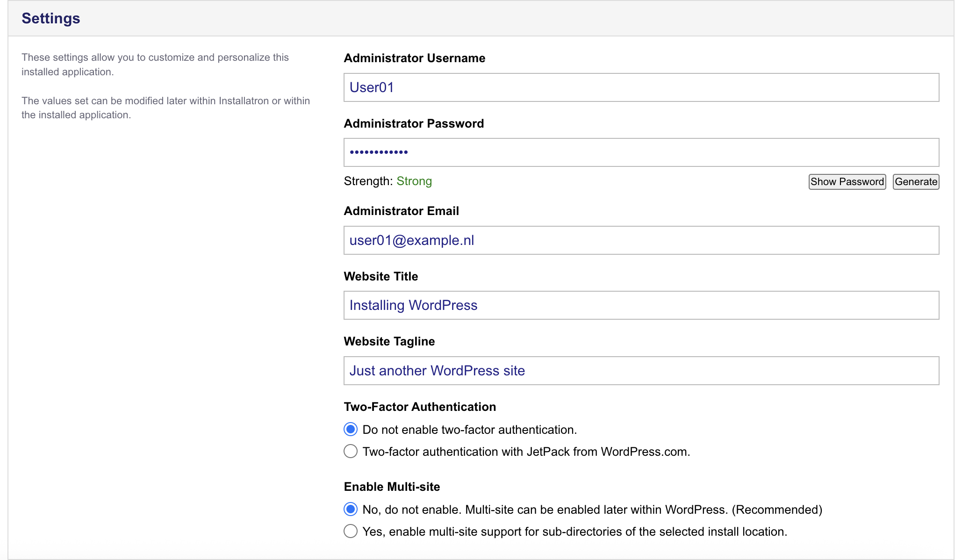
Task: Click the "Two-Factor Authentication" heading
Action: coord(420,407)
